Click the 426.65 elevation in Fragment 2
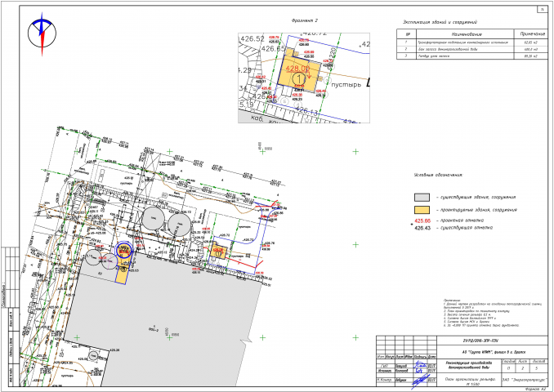554x392 pixels. tap(274, 49)
